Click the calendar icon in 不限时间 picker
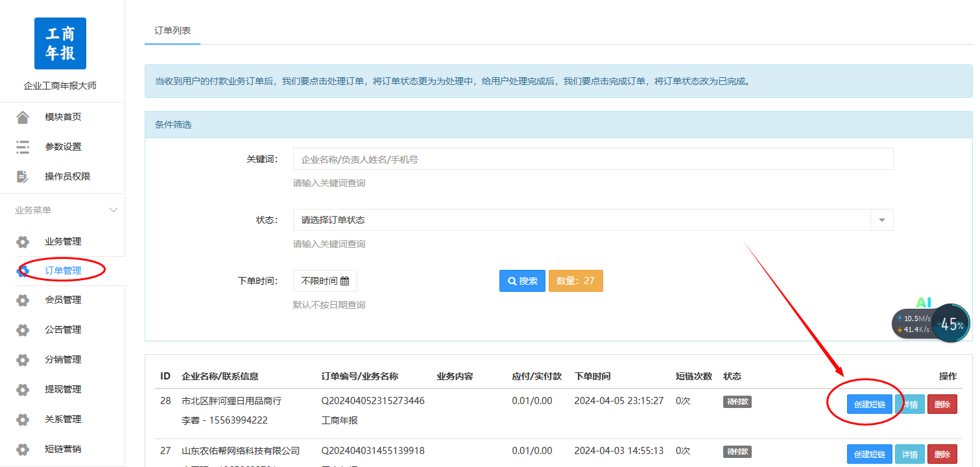The image size is (980, 467). coord(344,281)
